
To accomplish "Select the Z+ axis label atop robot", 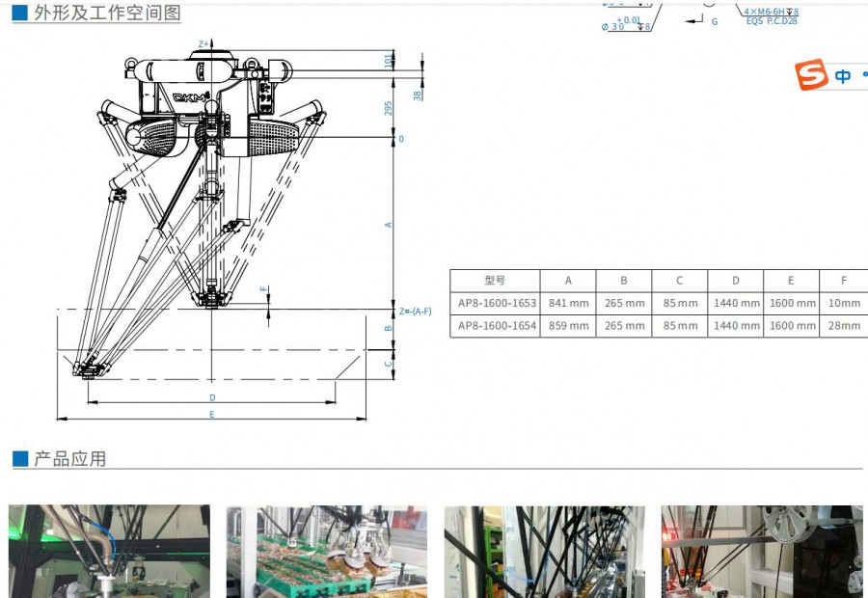I will [x=204, y=44].
